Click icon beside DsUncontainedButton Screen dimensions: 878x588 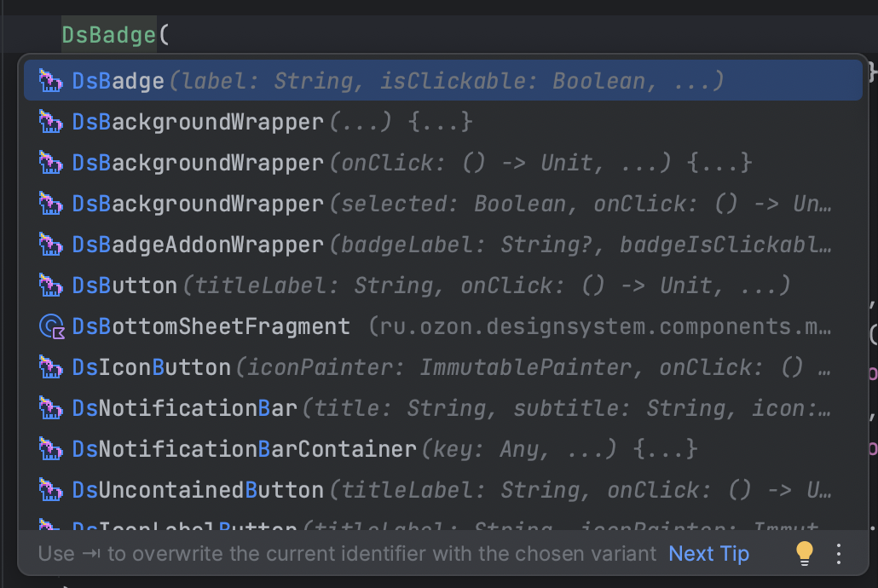pos(50,489)
